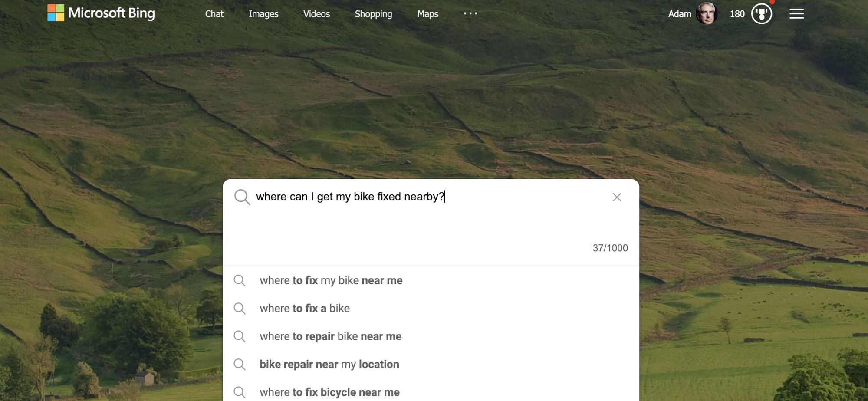
Task: Expand the ellipsis navigation menu
Action: [470, 13]
